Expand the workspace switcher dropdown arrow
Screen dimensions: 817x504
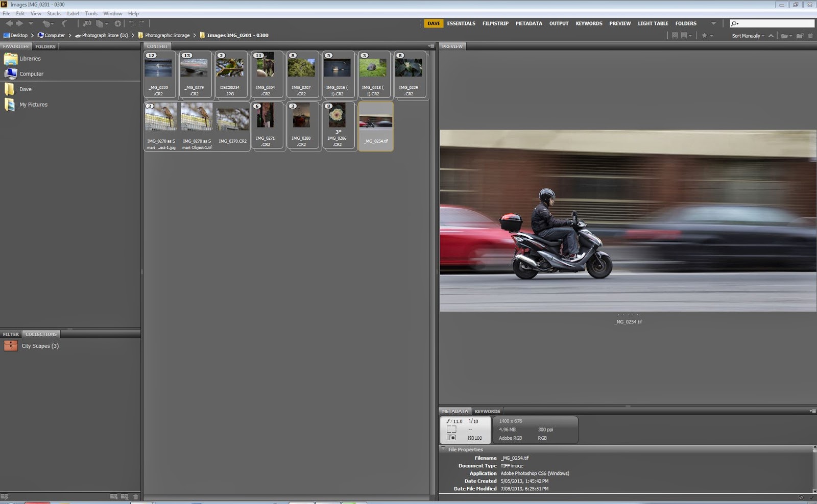point(713,23)
